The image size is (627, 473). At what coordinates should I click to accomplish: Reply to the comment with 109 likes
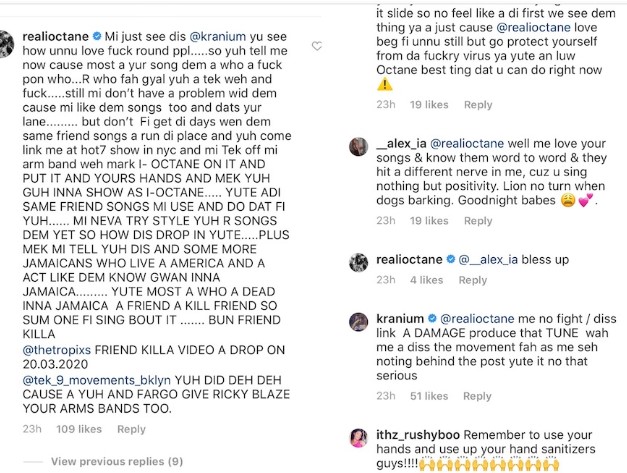tap(131, 429)
